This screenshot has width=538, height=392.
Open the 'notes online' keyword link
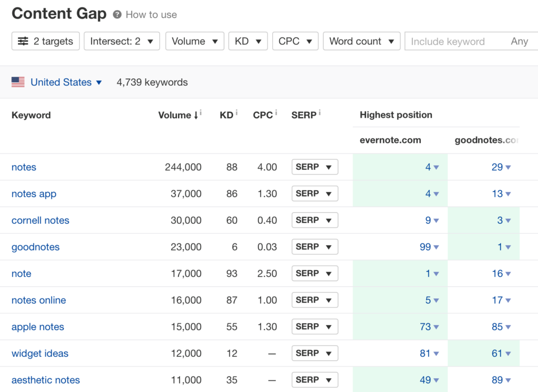(x=39, y=300)
